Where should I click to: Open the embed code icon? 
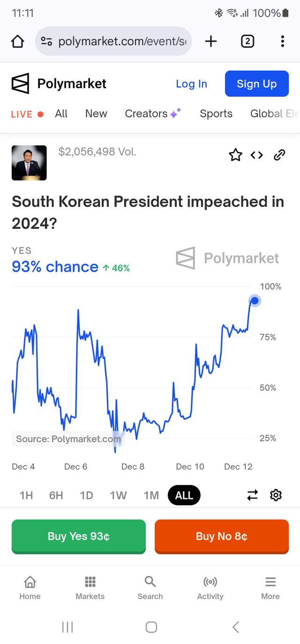(x=257, y=155)
